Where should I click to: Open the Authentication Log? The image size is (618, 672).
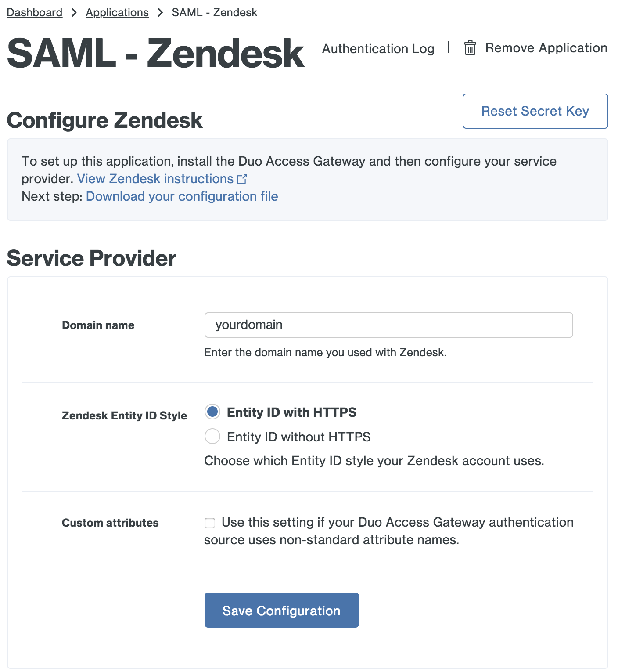point(378,49)
